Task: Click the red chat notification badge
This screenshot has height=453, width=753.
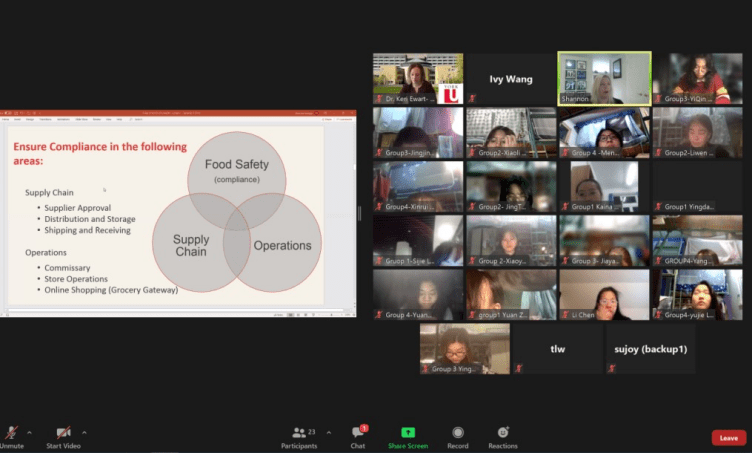Action: point(364,427)
